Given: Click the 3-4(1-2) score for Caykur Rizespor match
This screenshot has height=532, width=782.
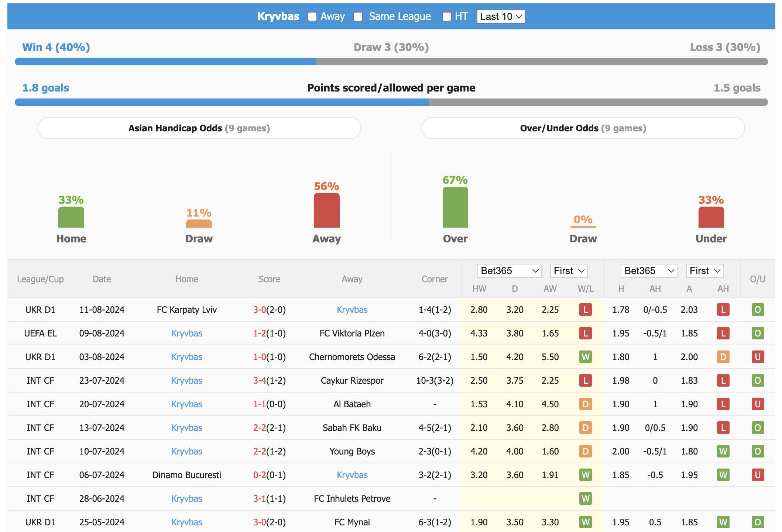Looking at the screenshot, I should (x=270, y=380).
